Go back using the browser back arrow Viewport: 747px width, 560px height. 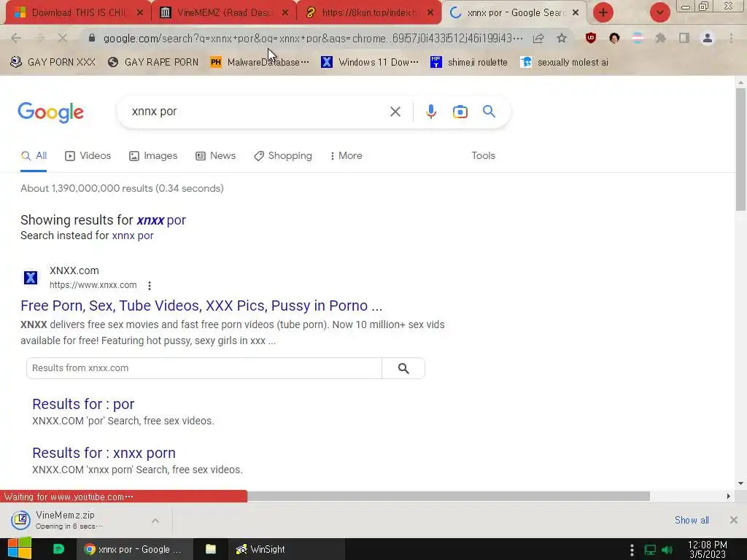16,38
